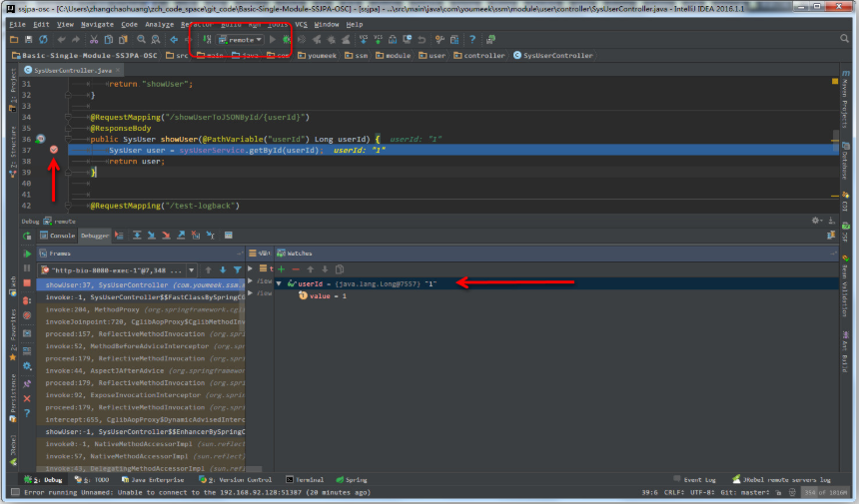Open the Event Log
The height and width of the screenshot is (504, 859).
694,480
